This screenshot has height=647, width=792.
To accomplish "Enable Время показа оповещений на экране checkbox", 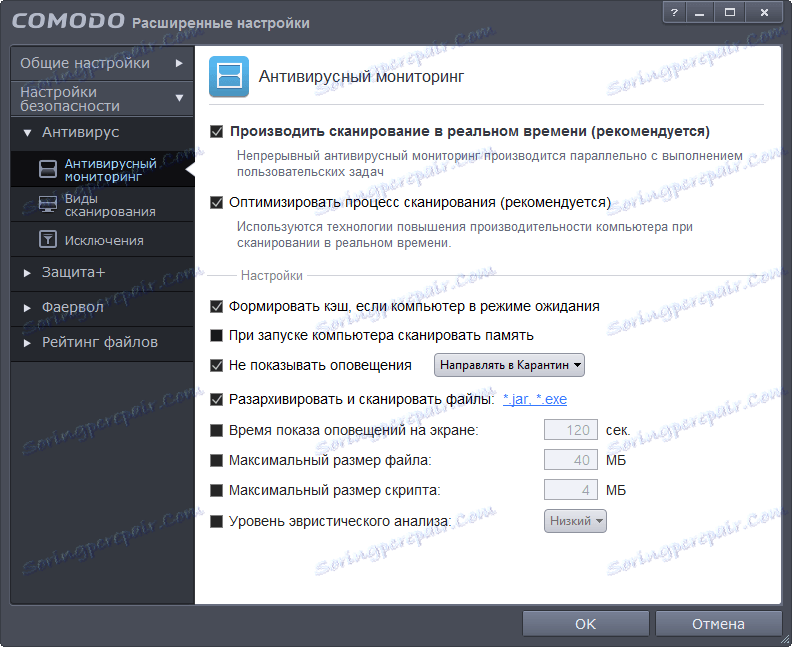I will [216, 430].
